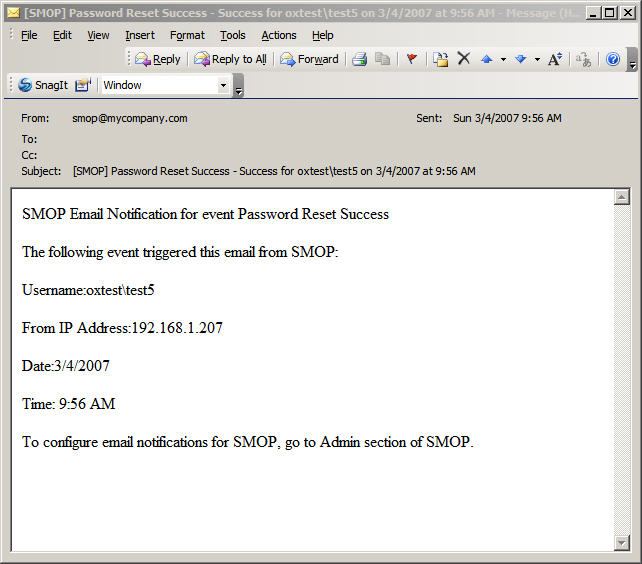Open the Window capture profile dropdown

pyautogui.click(x=223, y=85)
